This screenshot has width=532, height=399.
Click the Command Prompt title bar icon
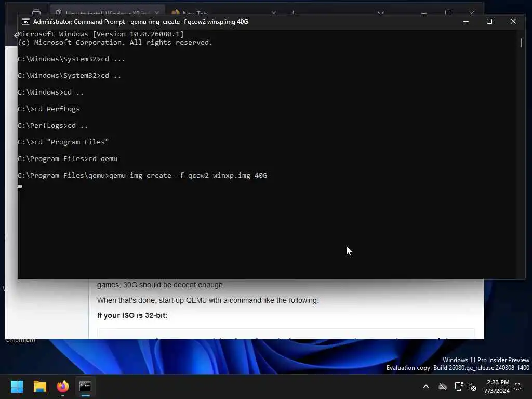click(x=26, y=22)
